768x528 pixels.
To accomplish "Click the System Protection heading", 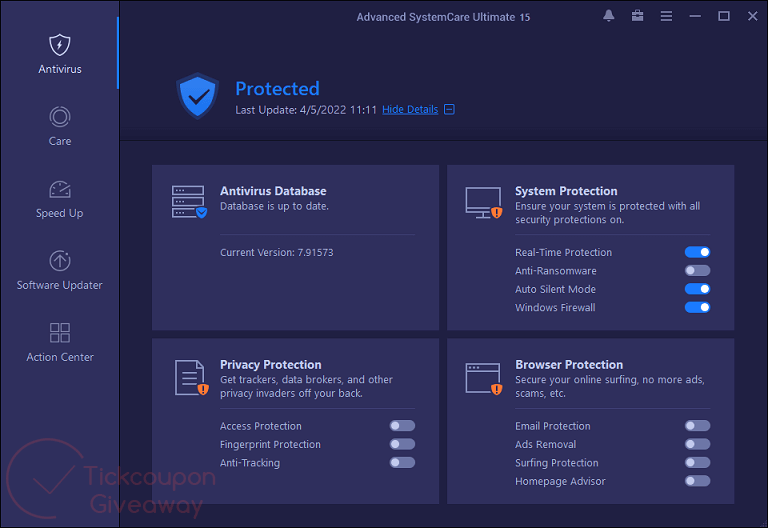I will point(566,191).
